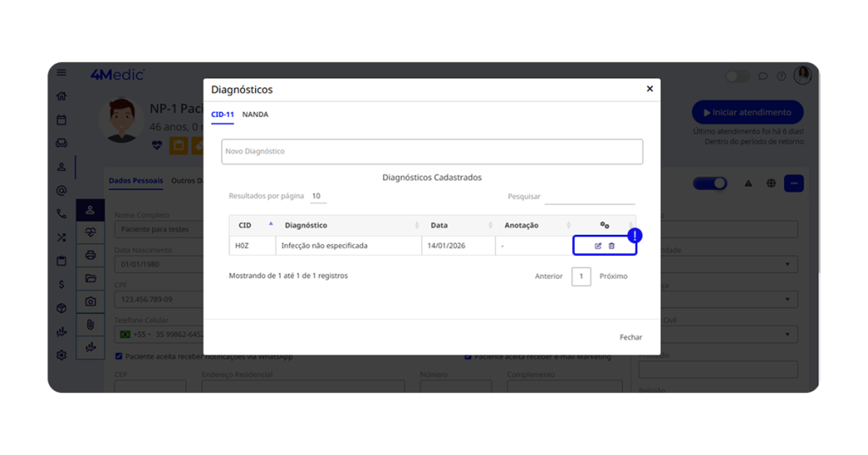Switch to the NANDA tab
This screenshot has width=868, height=455.
click(x=255, y=114)
